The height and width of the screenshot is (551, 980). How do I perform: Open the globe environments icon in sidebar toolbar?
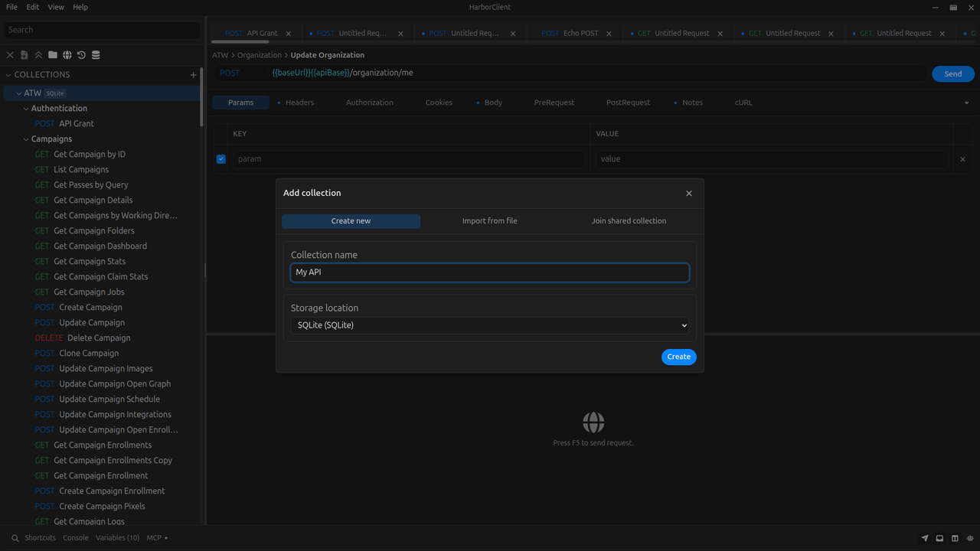67,55
